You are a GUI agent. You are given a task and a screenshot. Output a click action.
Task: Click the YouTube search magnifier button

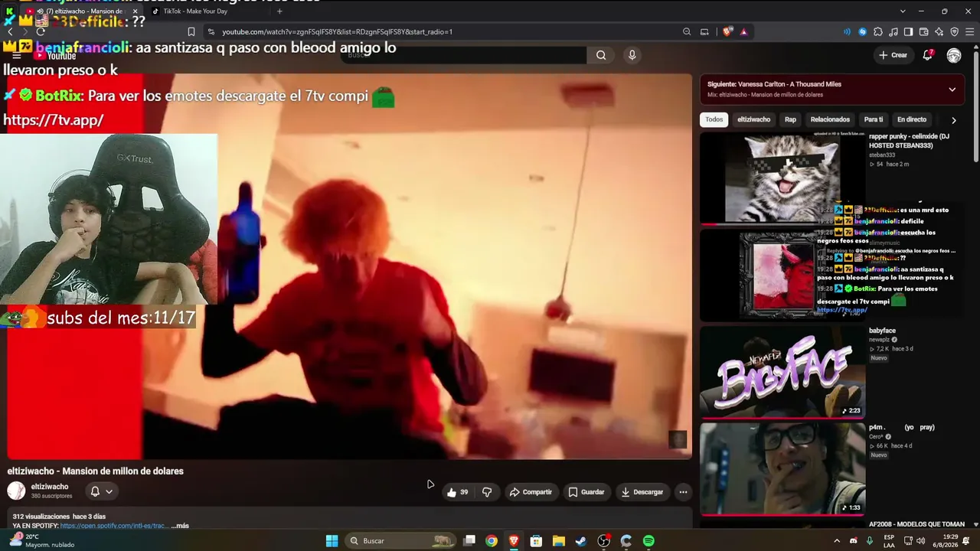pyautogui.click(x=601, y=55)
